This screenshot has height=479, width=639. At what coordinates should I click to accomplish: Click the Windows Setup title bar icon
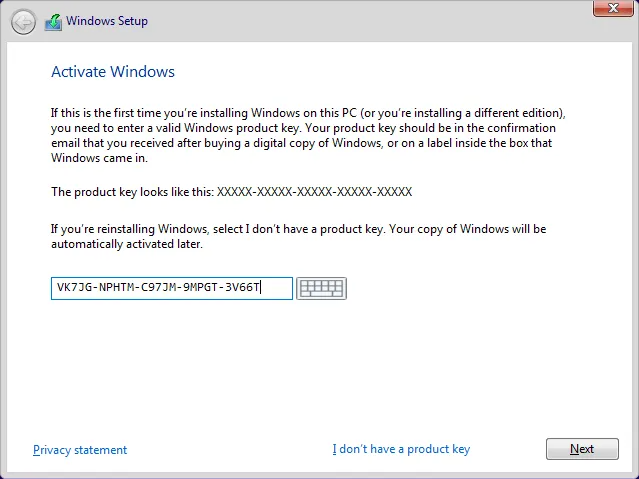53,21
